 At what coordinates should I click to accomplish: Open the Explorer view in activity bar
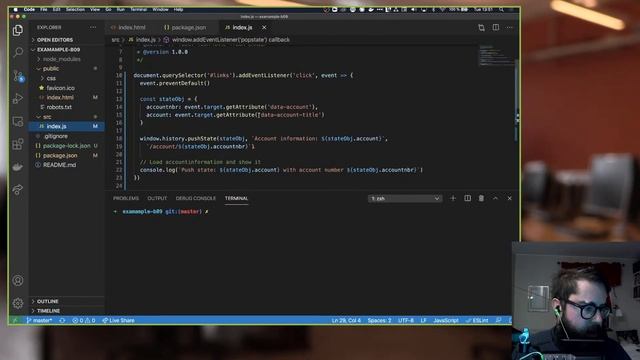pos(18,30)
